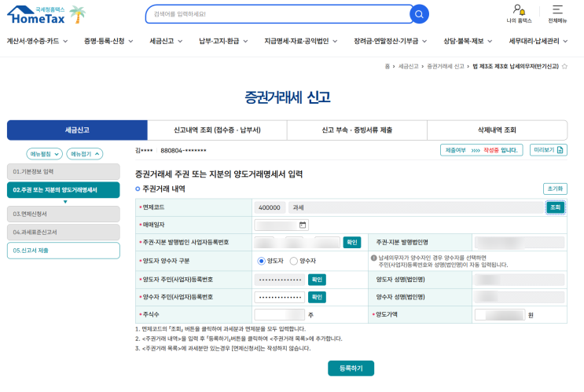Open step 04.과세표준신고서
The height and width of the screenshot is (392, 584).
[x=64, y=233]
